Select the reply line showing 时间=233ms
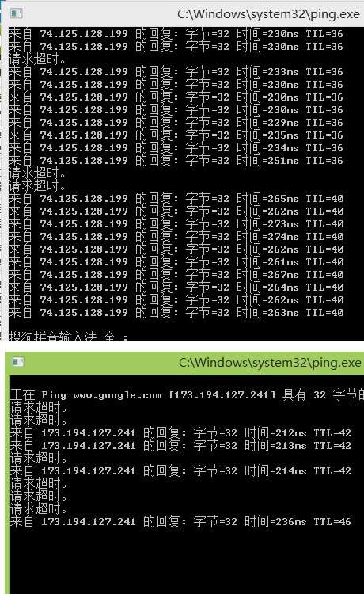This screenshot has width=364, height=594. click(x=176, y=71)
